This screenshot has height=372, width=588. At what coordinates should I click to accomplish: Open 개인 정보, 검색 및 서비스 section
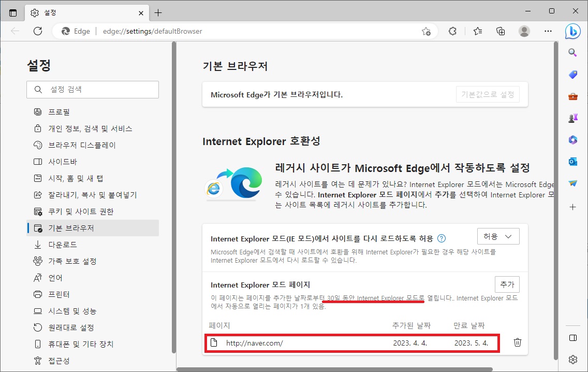point(93,129)
